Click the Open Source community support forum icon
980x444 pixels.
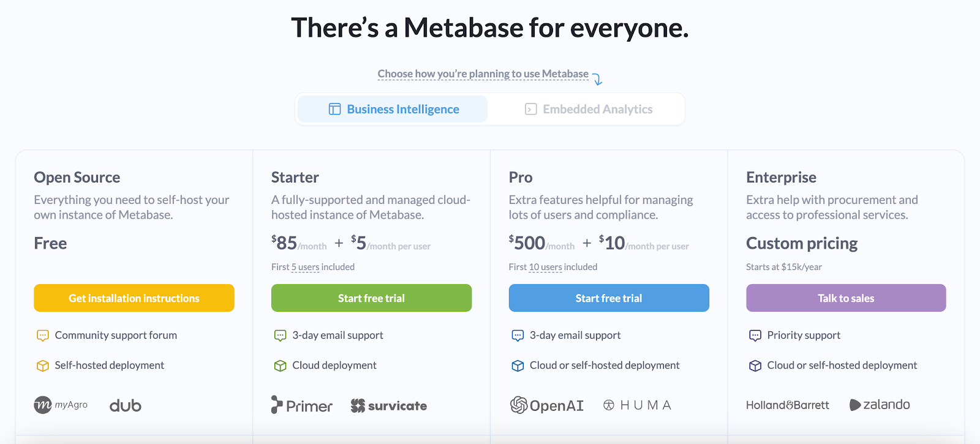point(43,336)
